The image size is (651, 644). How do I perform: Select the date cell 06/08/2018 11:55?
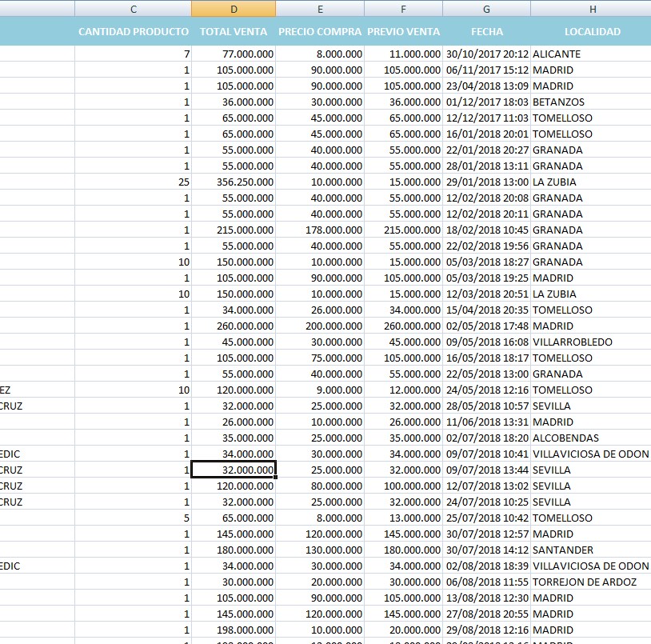486,582
